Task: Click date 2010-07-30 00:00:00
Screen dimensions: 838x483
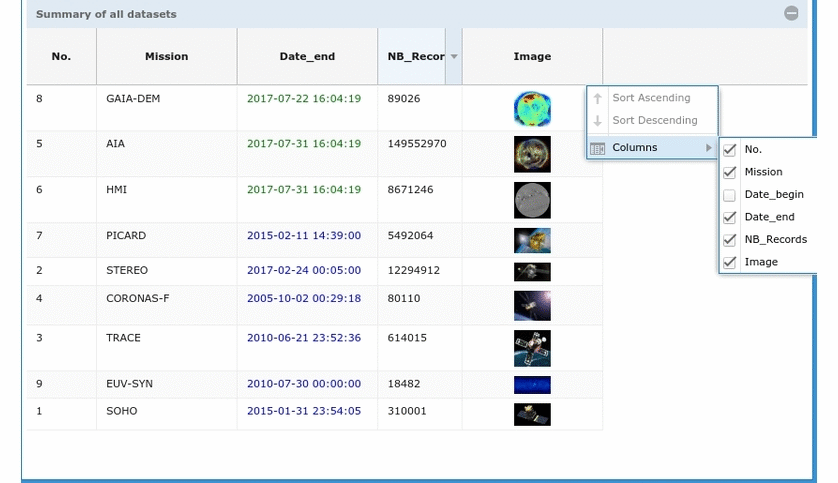Action: click(x=304, y=384)
